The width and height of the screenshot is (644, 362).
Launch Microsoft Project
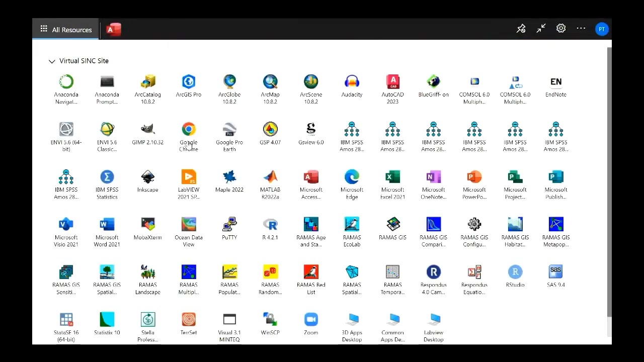(x=515, y=185)
